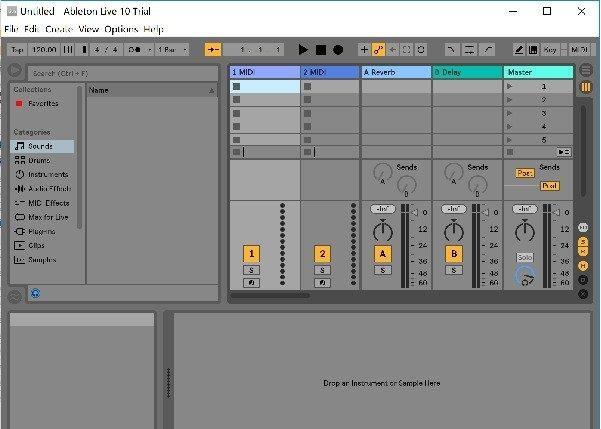Open the View menu
Image resolution: width=601 pixels, height=429 pixels.
coord(89,29)
